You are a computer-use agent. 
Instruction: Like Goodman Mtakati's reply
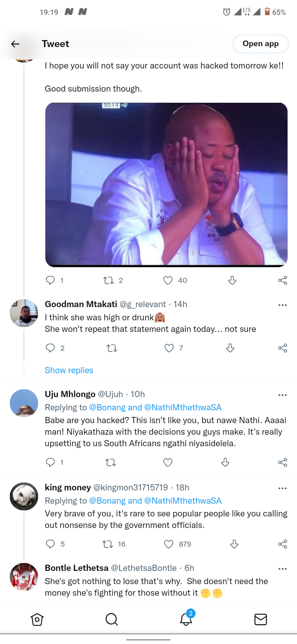click(x=169, y=348)
